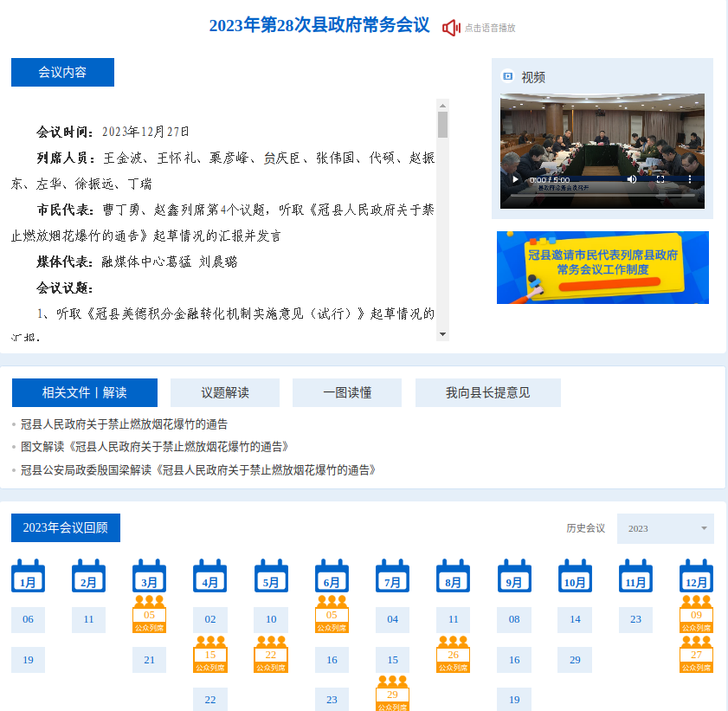Open July 04 meeting

click(x=392, y=619)
